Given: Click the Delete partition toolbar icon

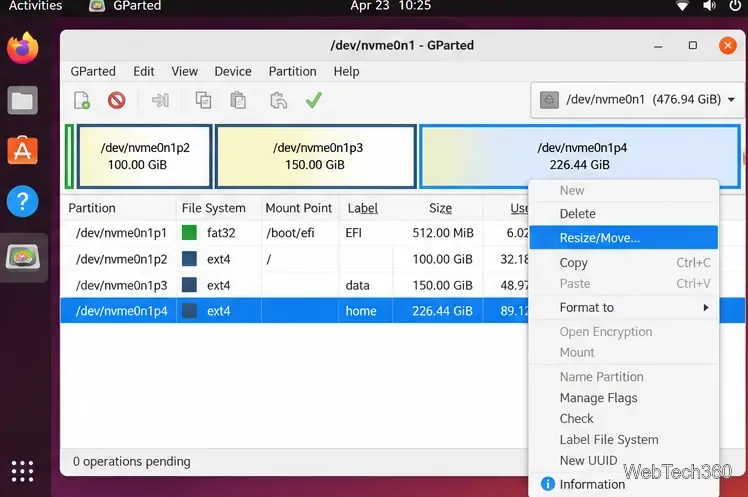Looking at the screenshot, I should (116, 100).
